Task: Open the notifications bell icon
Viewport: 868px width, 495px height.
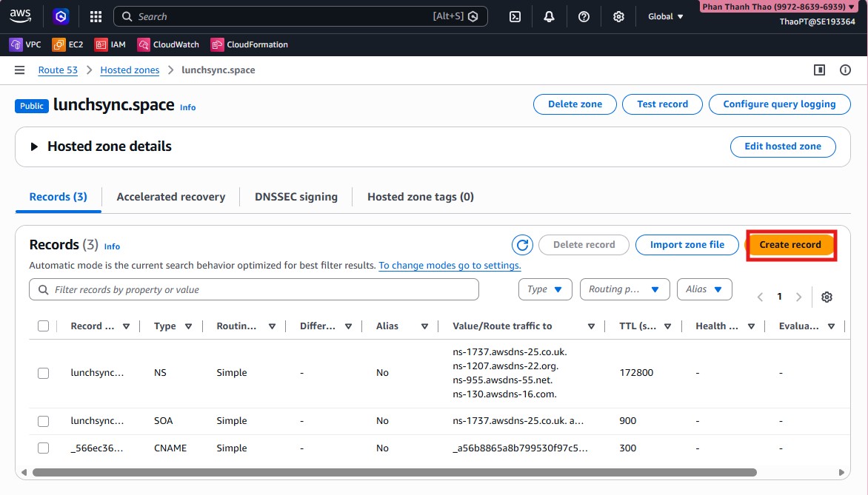Action: pyautogui.click(x=549, y=16)
